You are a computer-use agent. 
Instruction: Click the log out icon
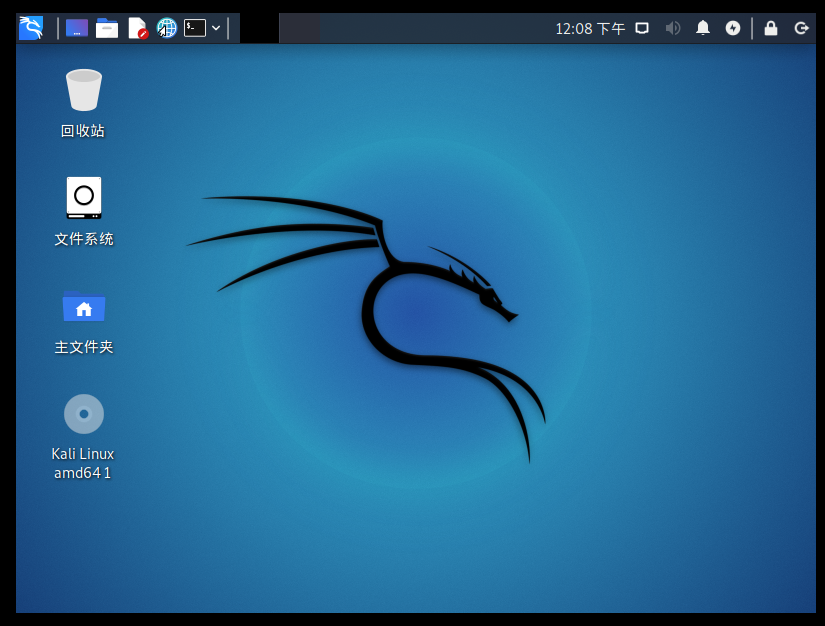801,28
